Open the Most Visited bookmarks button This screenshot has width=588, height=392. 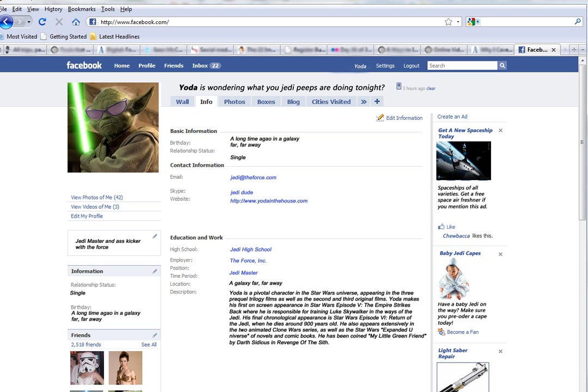tap(19, 36)
